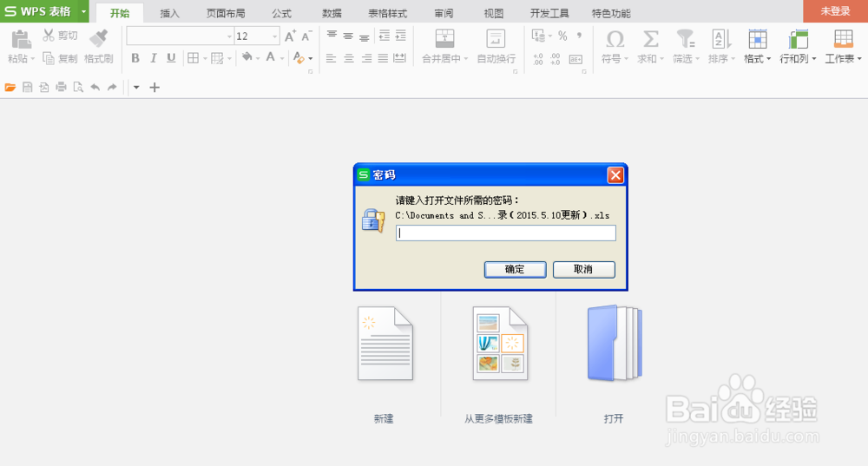
Task: Click the 新建 new document thumbnail
Action: 385,344
